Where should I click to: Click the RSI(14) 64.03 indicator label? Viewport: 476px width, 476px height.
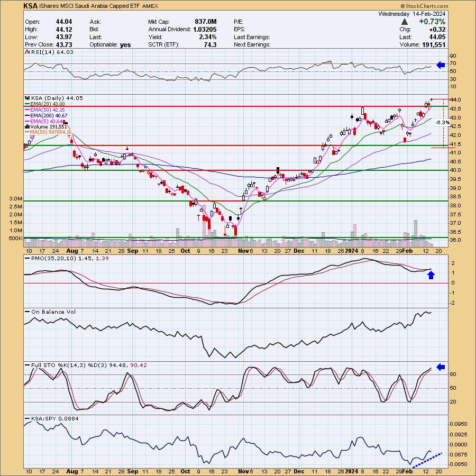tap(52, 52)
